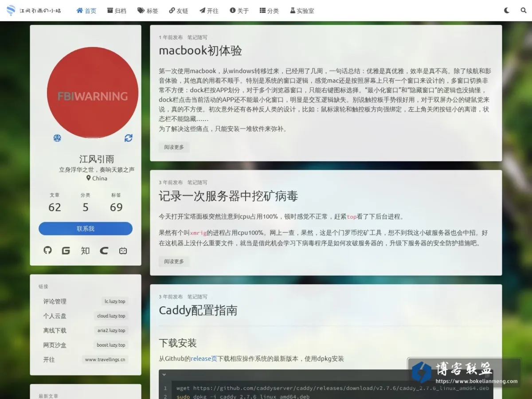The width and height of the screenshot is (532, 399).
Task: Open the 友链 friend links page
Action: click(x=179, y=11)
